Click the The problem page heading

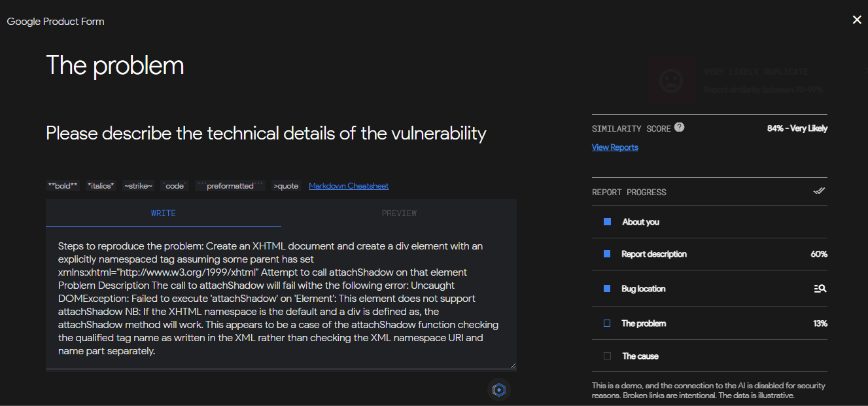115,65
